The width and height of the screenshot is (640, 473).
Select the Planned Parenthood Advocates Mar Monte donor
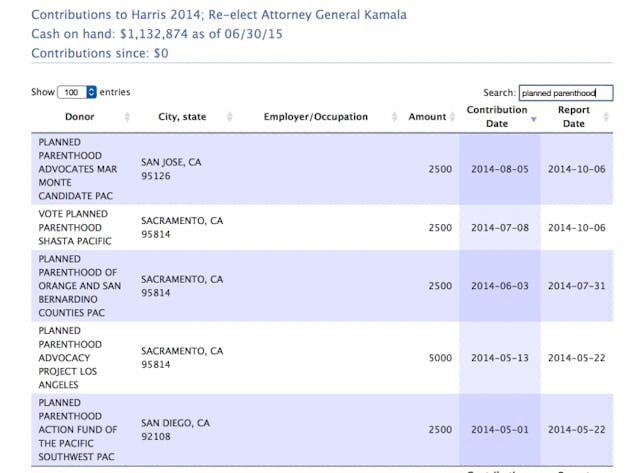(80, 168)
